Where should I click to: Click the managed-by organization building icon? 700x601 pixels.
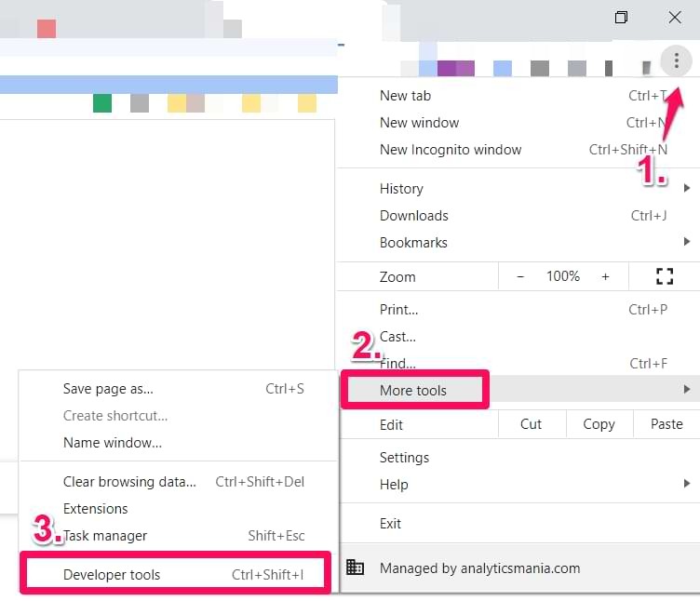[x=355, y=568]
